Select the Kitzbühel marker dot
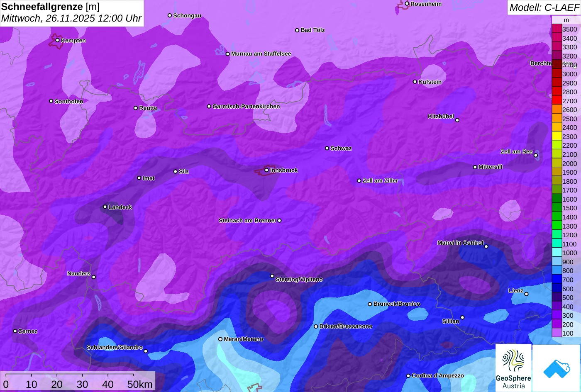581x392 pixels. point(457,120)
